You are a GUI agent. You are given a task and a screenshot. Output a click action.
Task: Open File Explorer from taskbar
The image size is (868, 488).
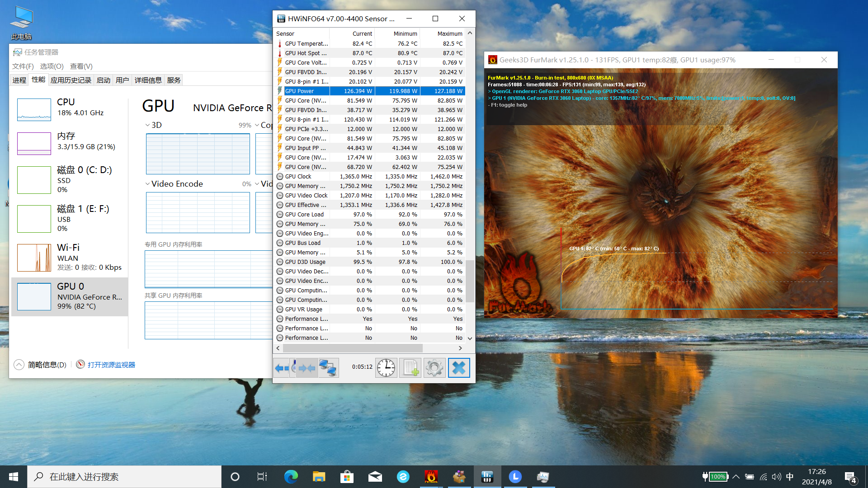[319, 477]
